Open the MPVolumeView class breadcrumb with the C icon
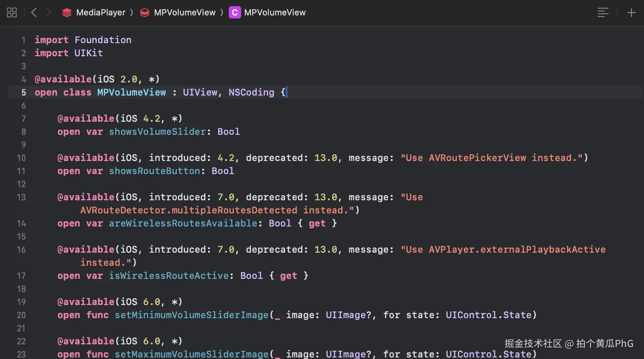The image size is (644, 359). pyautogui.click(x=267, y=13)
